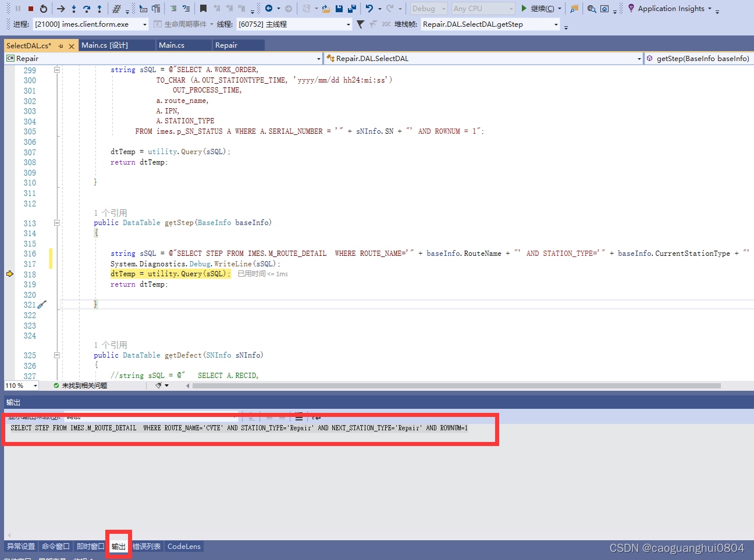
Task: Click the Application Insights lightbulb icon
Action: pos(631,8)
